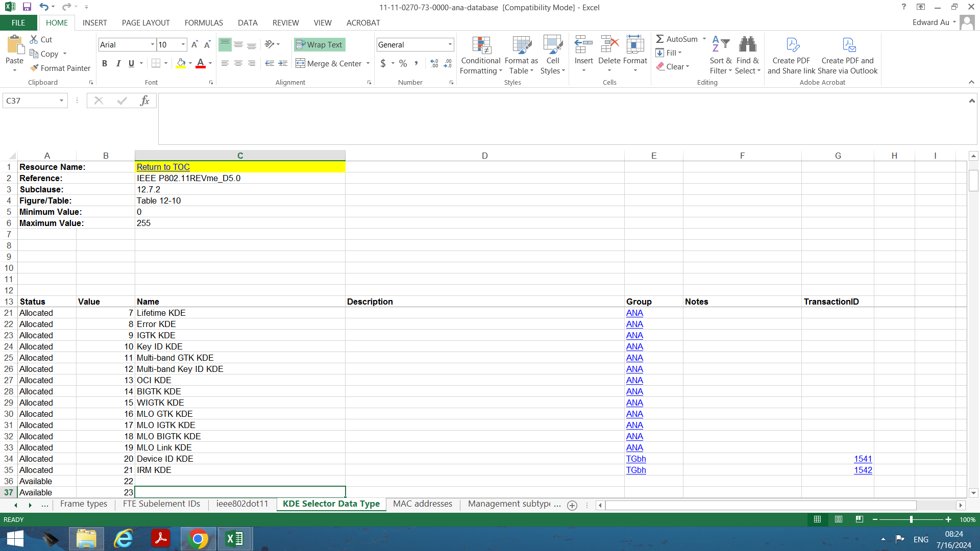Toggle Bold formatting
Viewport: 980px width, 551px height.
tap(105, 63)
